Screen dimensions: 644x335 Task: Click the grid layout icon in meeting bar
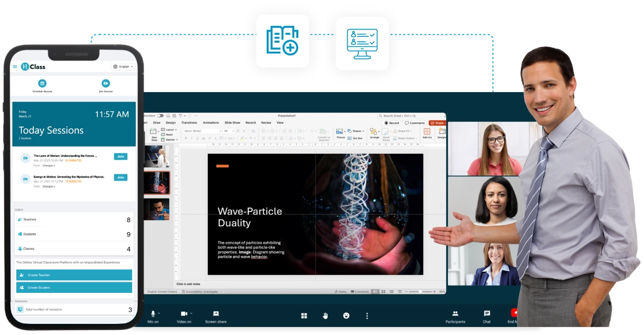(x=304, y=316)
